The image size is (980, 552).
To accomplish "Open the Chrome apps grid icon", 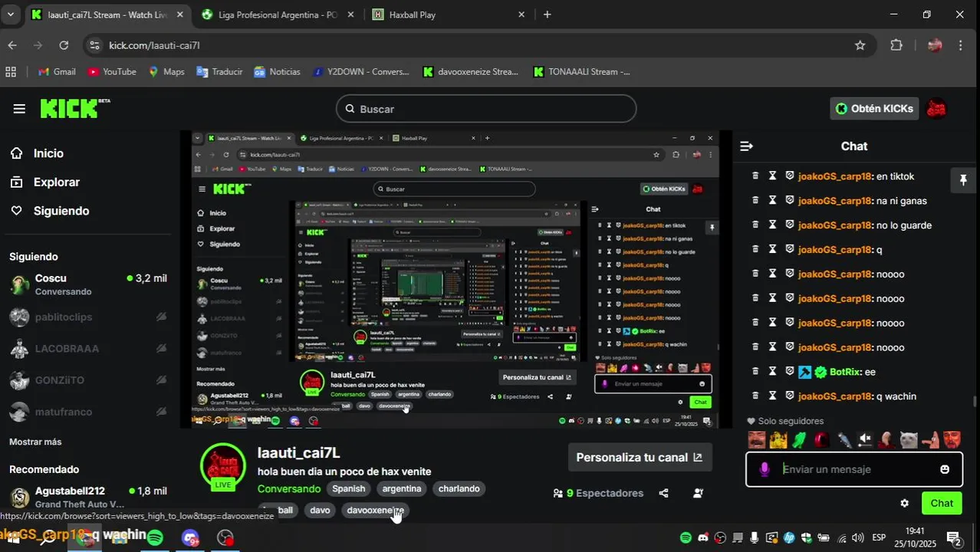I will tap(11, 71).
